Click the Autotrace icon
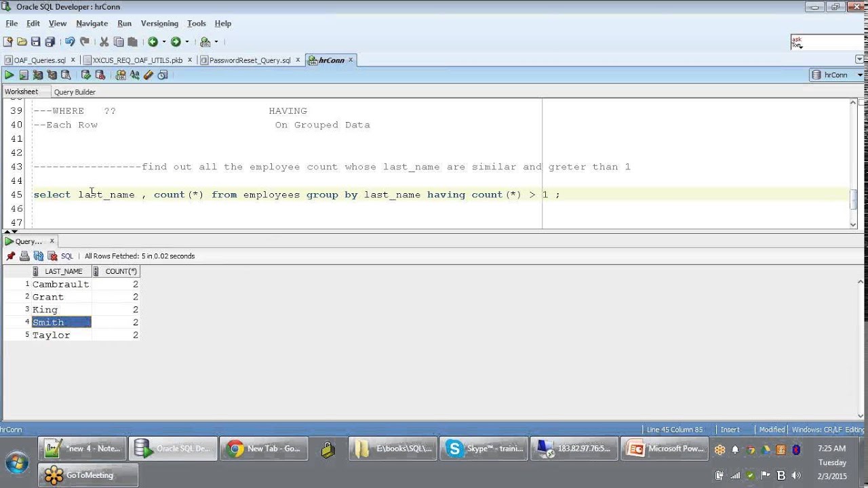 tap(52, 75)
